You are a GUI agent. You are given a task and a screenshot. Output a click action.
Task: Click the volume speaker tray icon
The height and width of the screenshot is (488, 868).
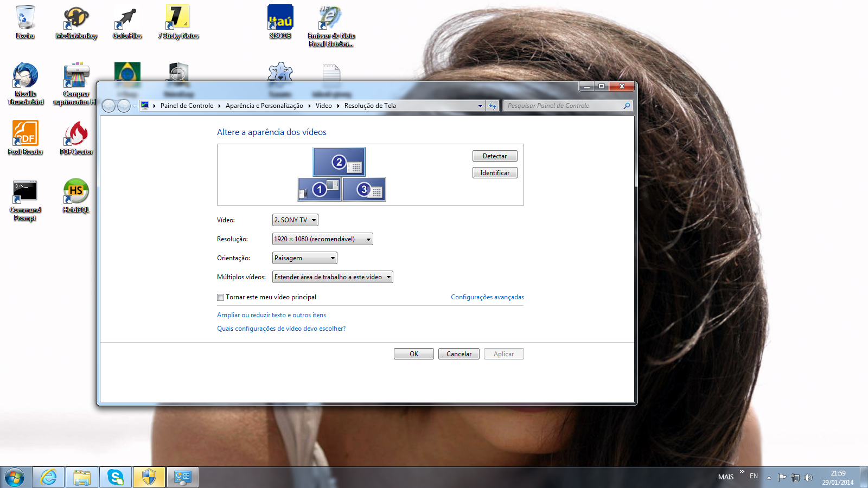(x=808, y=478)
